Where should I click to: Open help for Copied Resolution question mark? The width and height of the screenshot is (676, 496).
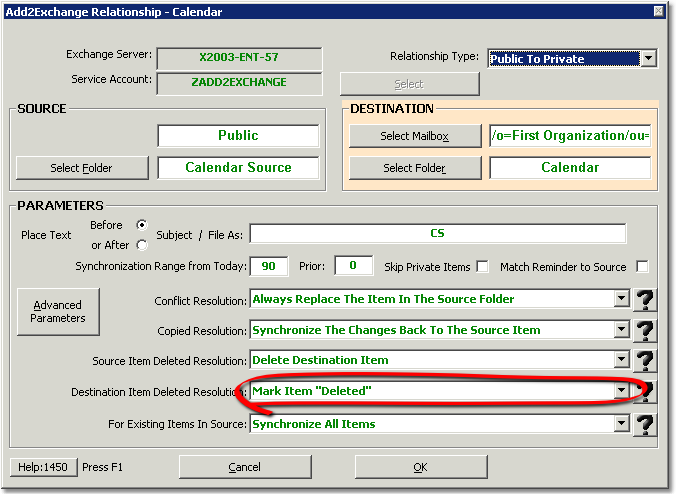coord(645,331)
